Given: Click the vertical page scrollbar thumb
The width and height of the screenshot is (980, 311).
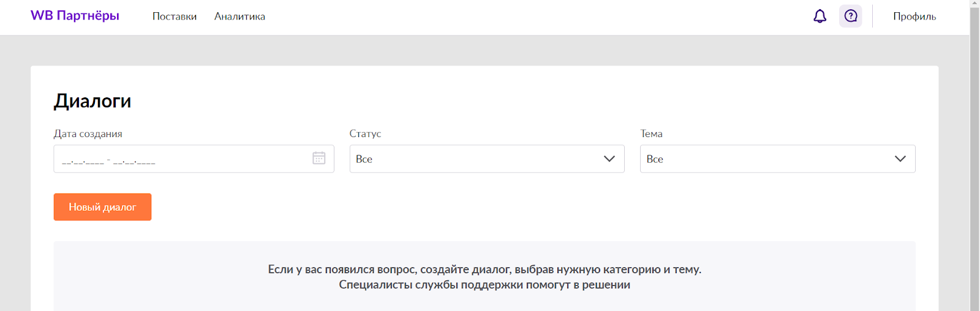Looking at the screenshot, I should tap(974, 159).
